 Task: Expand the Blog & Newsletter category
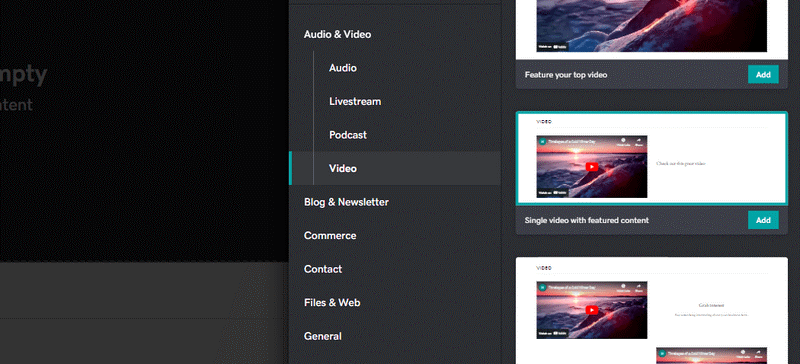(346, 202)
